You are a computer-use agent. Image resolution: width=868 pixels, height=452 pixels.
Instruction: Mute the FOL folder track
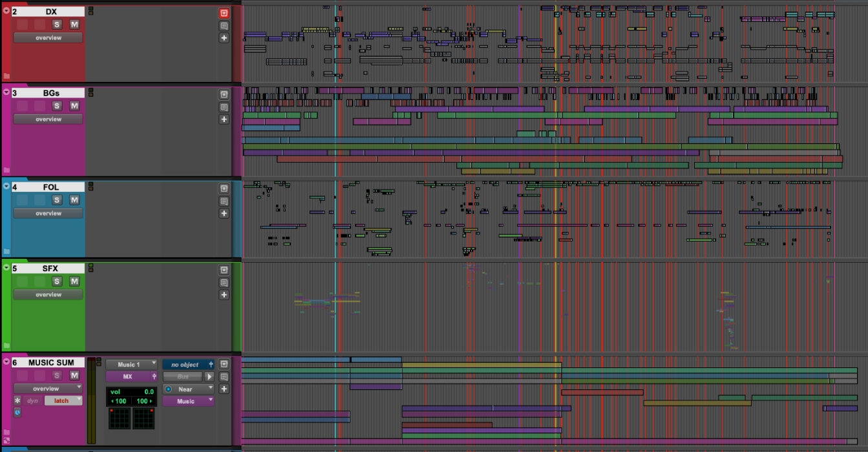[74, 200]
